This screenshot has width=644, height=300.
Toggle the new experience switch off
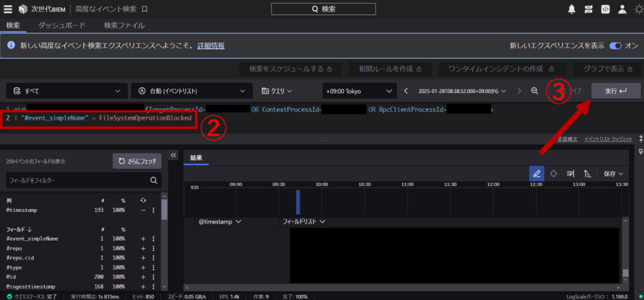click(x=615, y=46)
